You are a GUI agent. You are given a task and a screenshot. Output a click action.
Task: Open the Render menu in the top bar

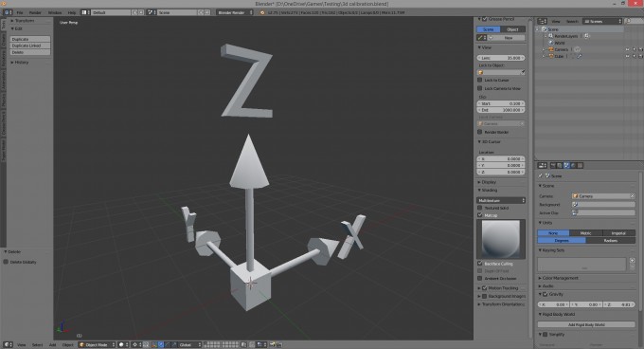coord(35,12)
